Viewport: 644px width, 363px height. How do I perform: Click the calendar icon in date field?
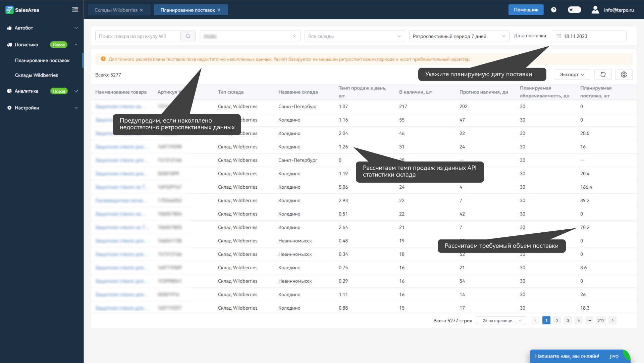559,36
